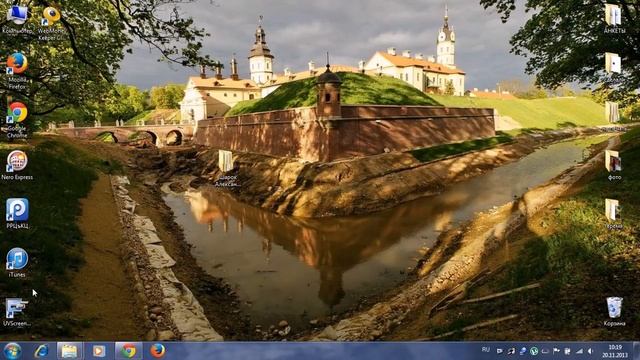Open Windows Explorer from the taskbar
640x360 pixels.
[x=69, y=351]
